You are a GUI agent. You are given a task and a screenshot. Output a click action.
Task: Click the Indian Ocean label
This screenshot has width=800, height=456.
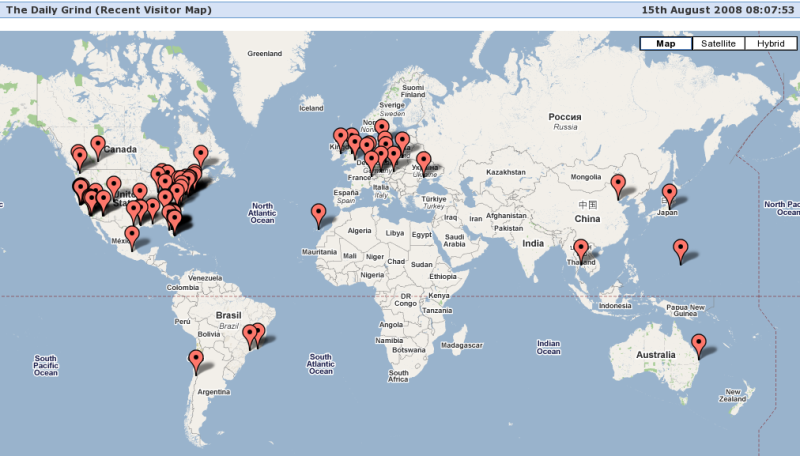tap(548, 347)
